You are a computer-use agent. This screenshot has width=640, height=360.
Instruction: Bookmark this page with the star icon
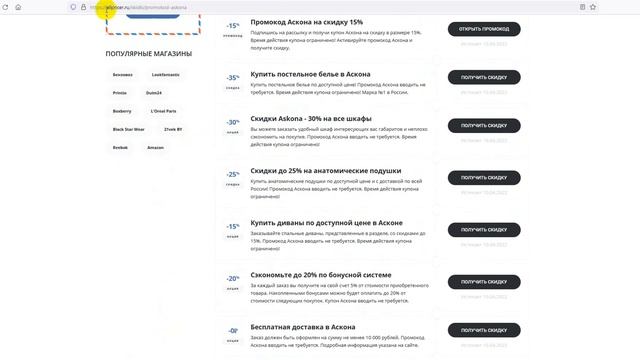point(593,7)
